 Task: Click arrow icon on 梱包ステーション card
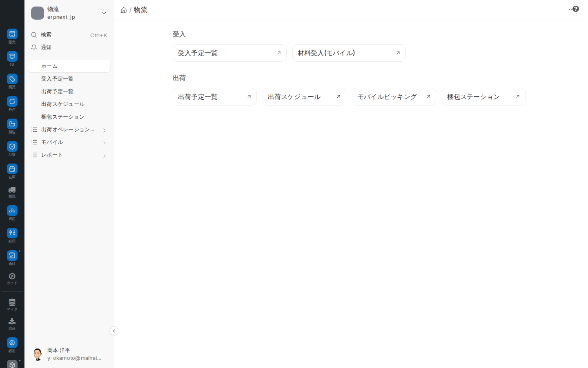pyautogui.click(x=518, y=96)
